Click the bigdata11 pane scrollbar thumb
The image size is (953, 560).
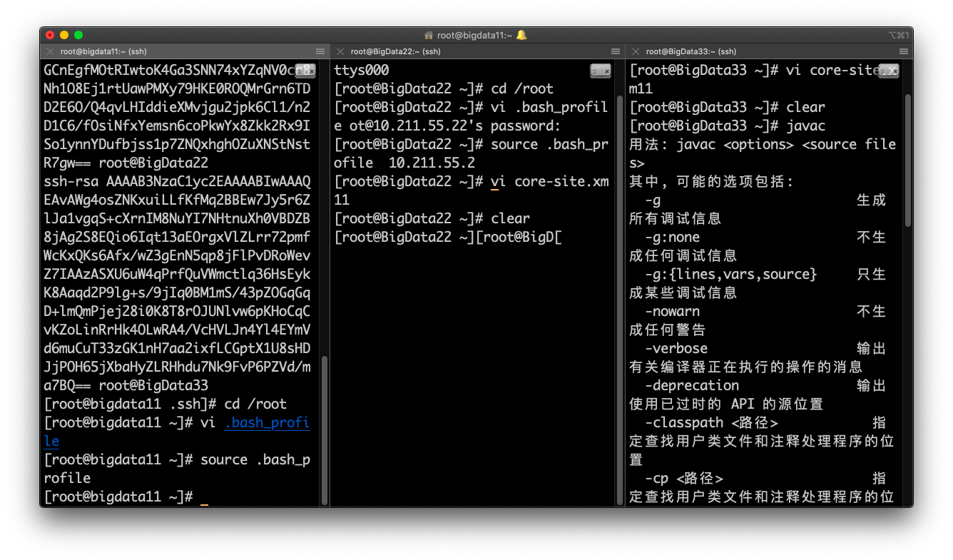click(325, 430)
